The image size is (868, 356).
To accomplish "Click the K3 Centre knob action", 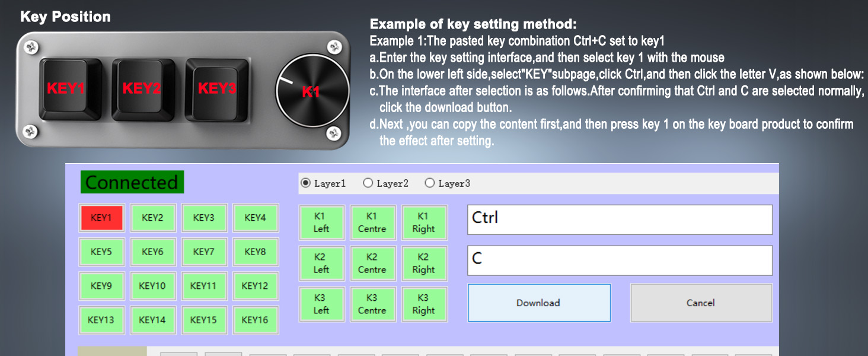I will pos(372,304).
